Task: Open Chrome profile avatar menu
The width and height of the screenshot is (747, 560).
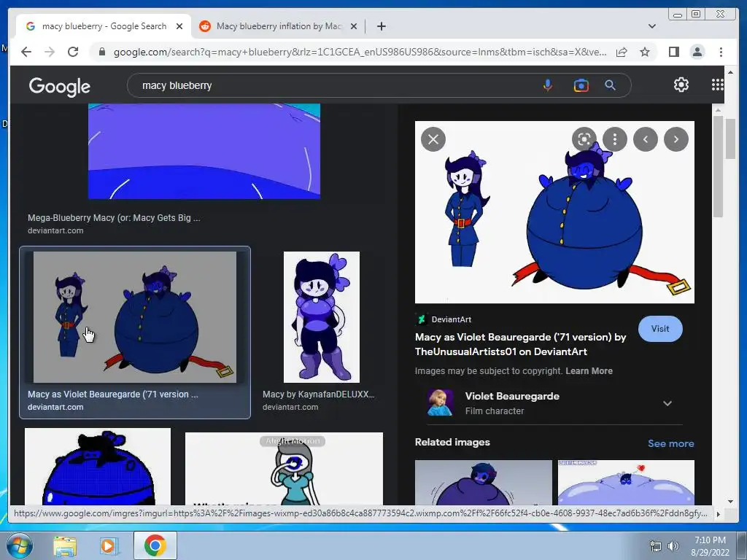Action: [697, 52]
